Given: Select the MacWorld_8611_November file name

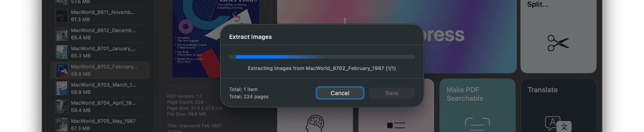Looking at the screenshot, I should click(x=103, y=12).
